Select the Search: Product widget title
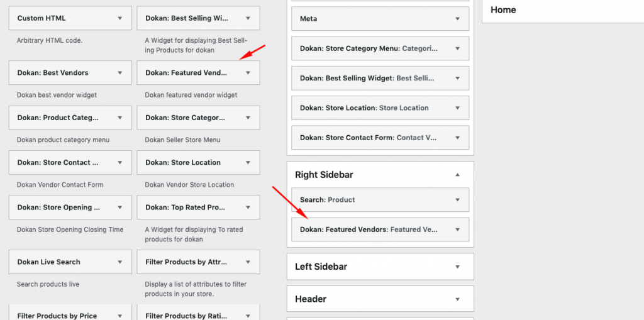The width and height of the screenshot is (644, 320). 327,200
